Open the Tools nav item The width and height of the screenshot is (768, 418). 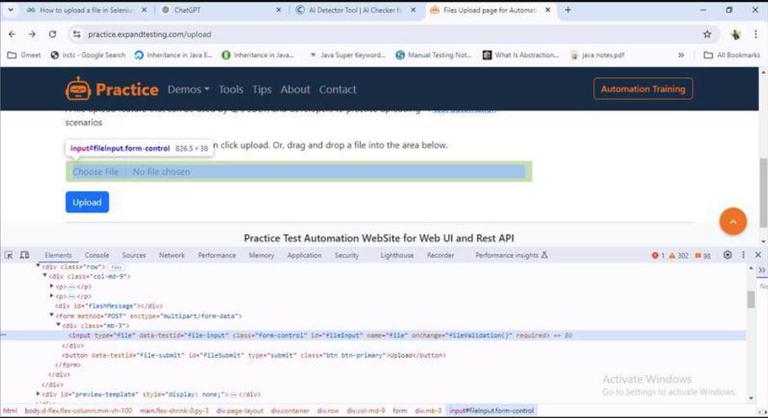(x=231, y=89)
